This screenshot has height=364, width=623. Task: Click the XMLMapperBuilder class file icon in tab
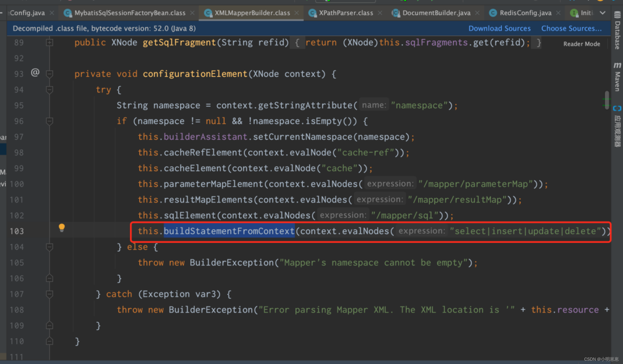208,13
